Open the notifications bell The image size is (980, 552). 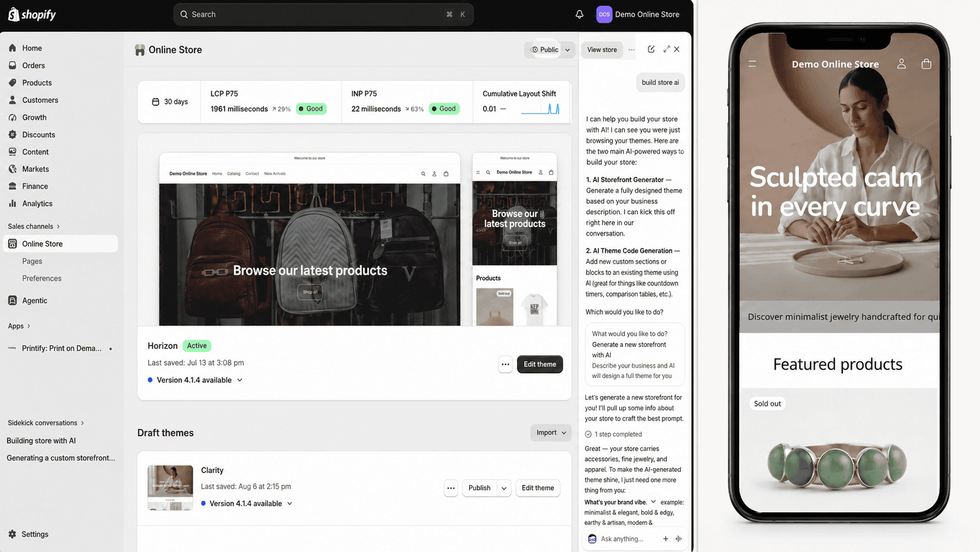tap(579, 14)
